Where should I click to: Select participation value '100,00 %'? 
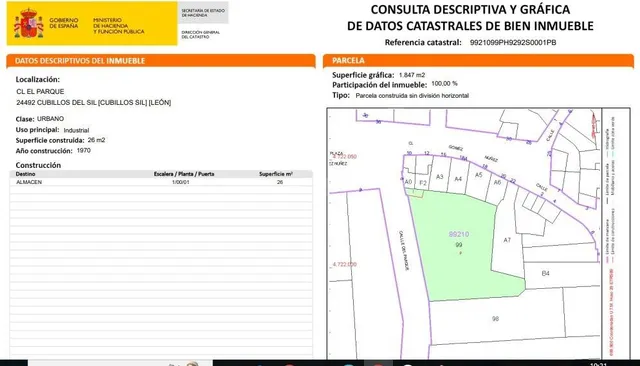(444, 84)
